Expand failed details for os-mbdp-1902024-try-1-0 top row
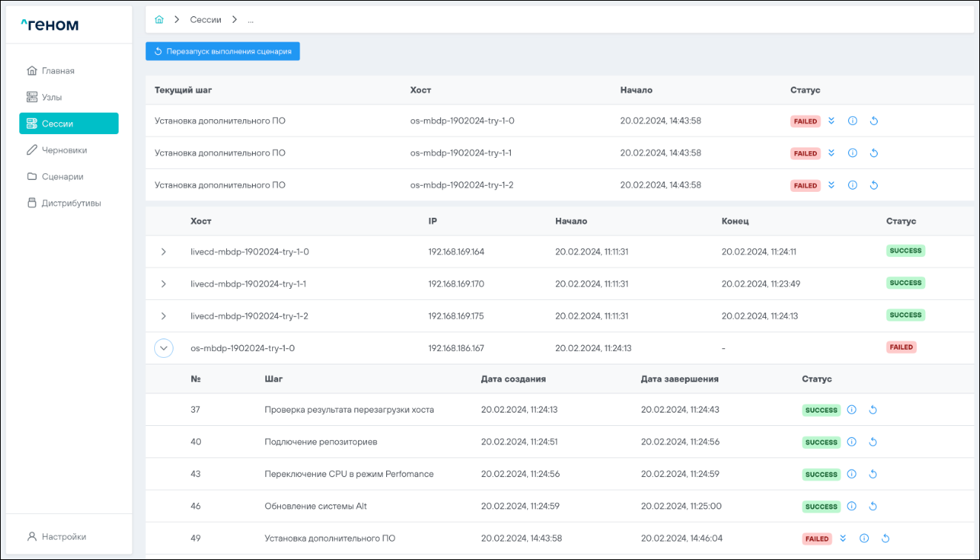This screenshot has width=980, height=560. coord(831,121)
